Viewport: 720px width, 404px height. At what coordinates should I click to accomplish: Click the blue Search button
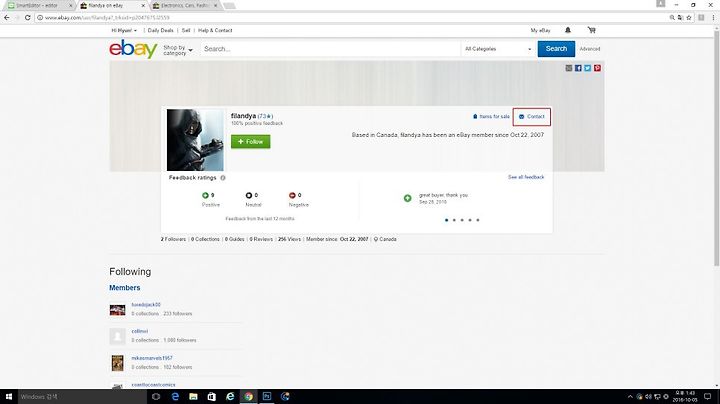coord(556,49)
